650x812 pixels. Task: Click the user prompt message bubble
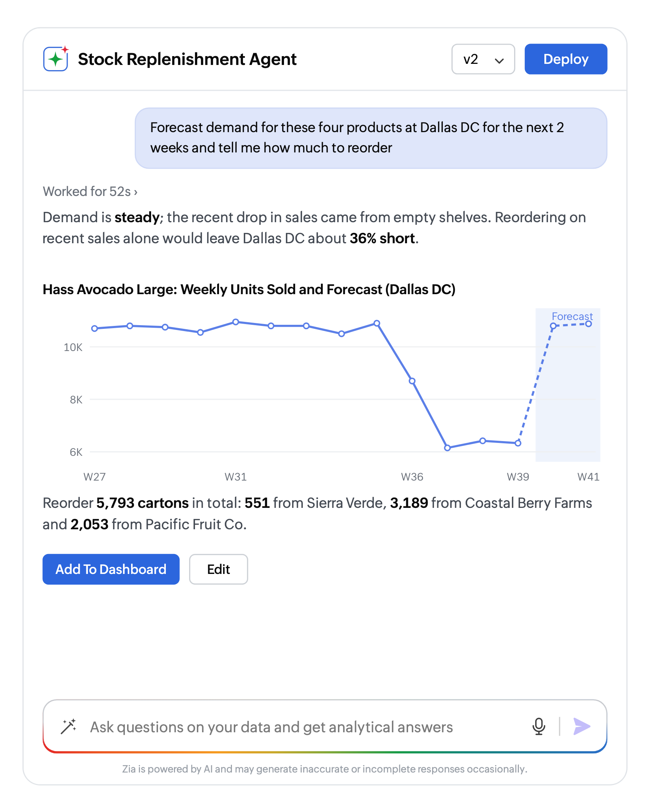coord(371,138)
